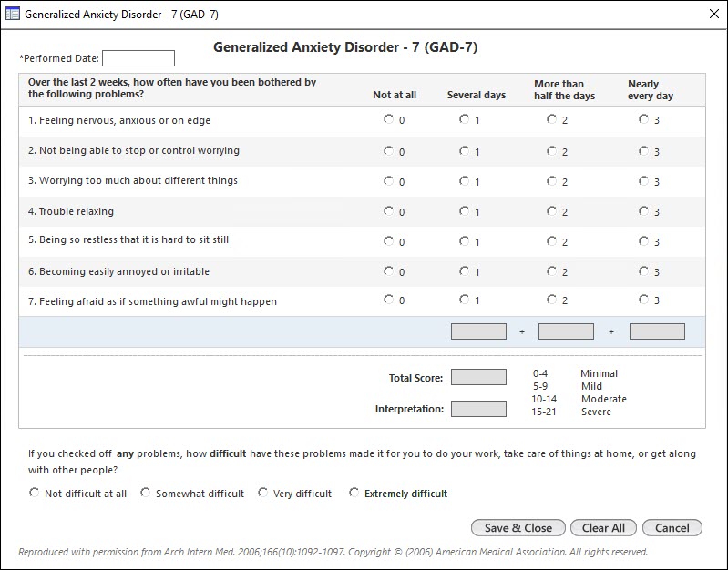Viewport: 728px width, 570px height.
Task: Pick the 'Extremely difficult' option
Action: [x=354, y=494]
